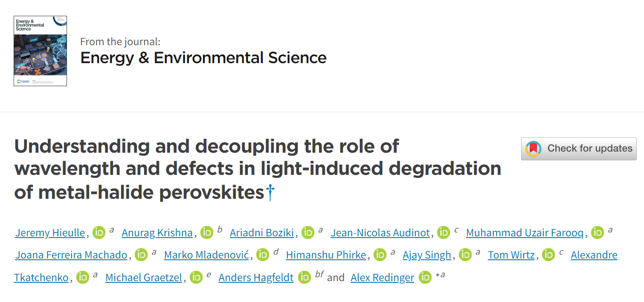Viewport: 644px width, 302px height.
Task: Open author link Joana Ferreira Machado
Action: point(71,255)
